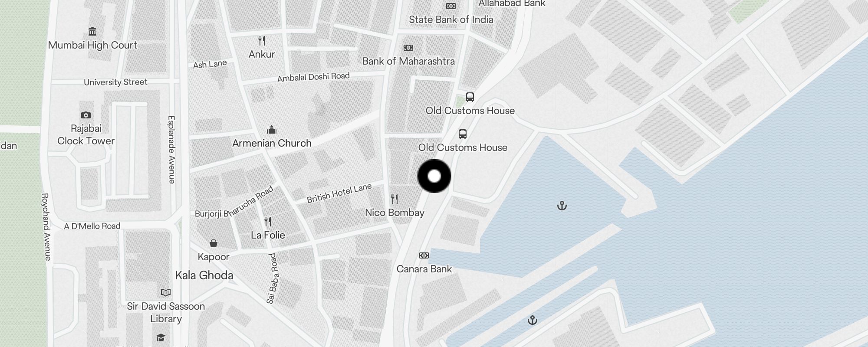Viewport: 868px width, 347px height.
Task: Click the Mumbai High Court landmark icon
Action: (x=92, y=32)
